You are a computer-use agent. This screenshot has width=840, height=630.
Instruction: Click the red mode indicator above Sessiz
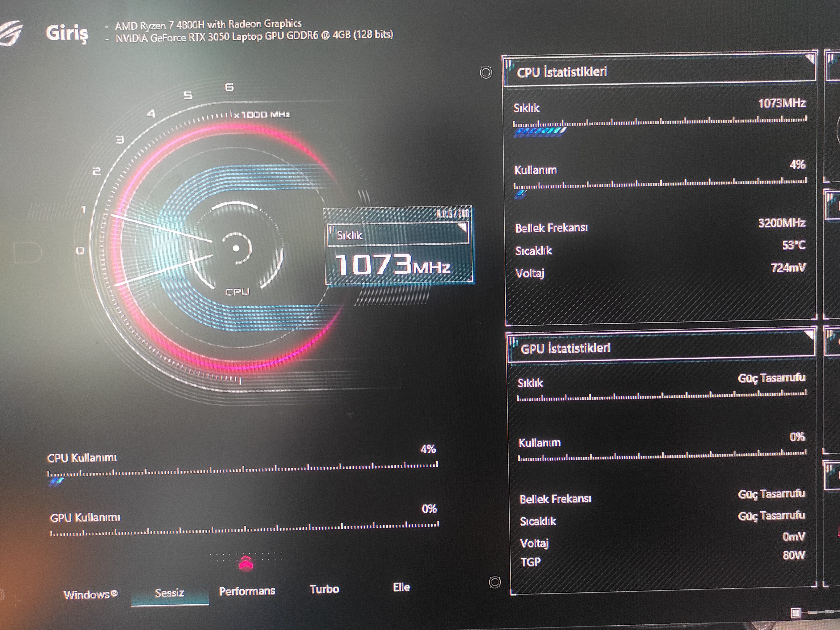coord(246,563)
